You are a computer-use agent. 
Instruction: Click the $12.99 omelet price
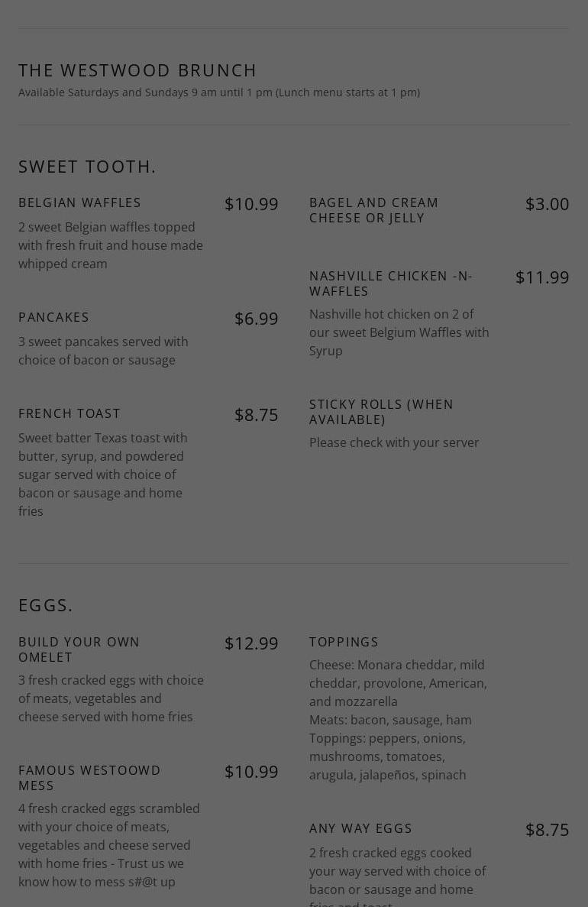tap(251, 643)
